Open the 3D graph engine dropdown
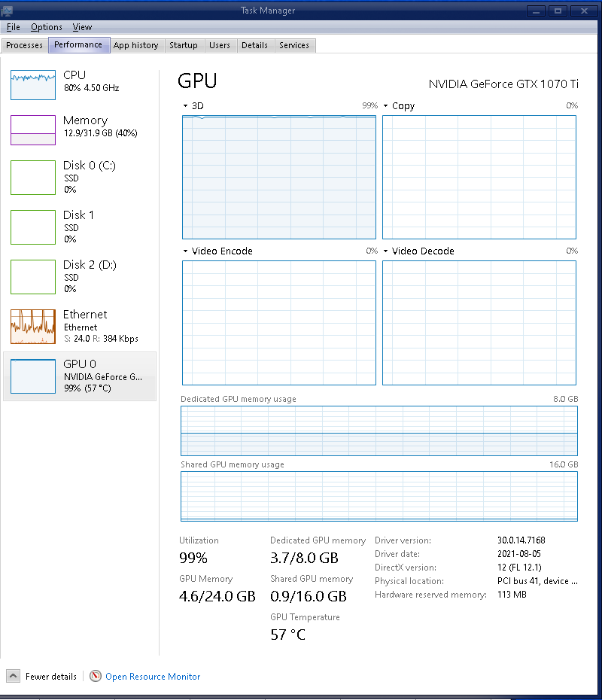Screen dimensions: 602x700 point(186,106)
